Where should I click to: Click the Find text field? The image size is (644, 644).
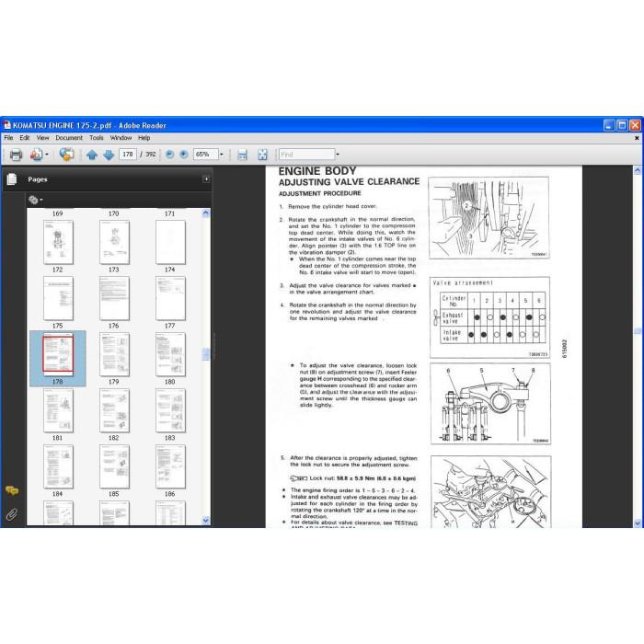pos(306,155)
